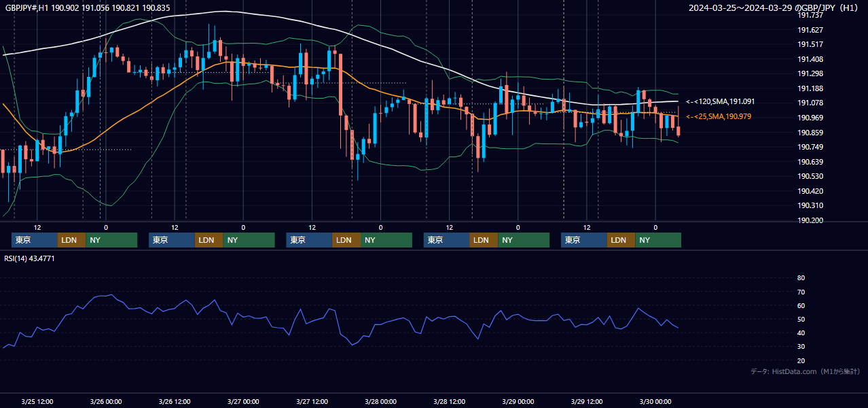Select the 190.639 price axis label
868x408 pixels.
(x=810, y=162)
